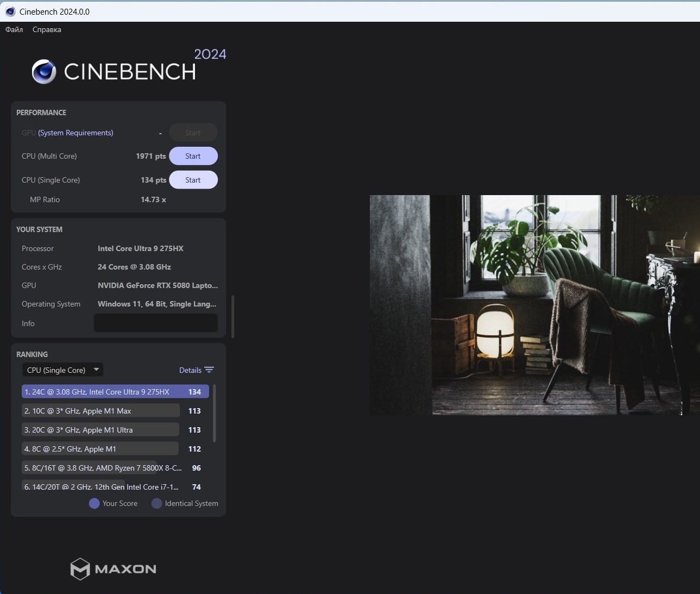Select ranking row Intel Core Ultra 9 275HX
The height and width of the screenshot is (594, 700).
[x=115, y=392]
